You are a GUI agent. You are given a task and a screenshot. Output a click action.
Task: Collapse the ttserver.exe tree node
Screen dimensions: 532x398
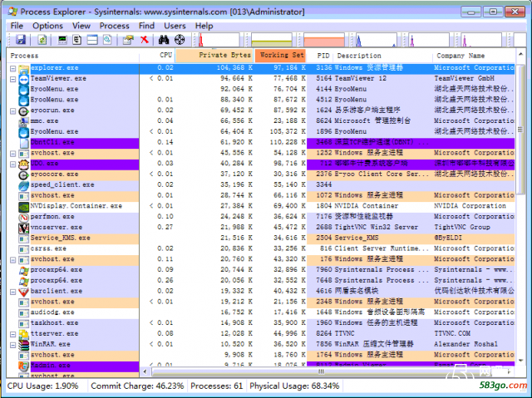13,334
